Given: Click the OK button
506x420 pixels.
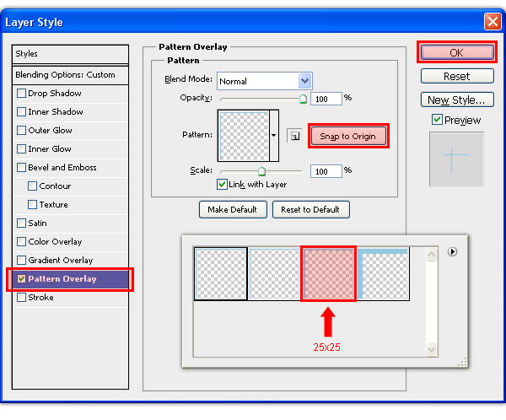Looking at the screenshot, I should click(457, 52).
